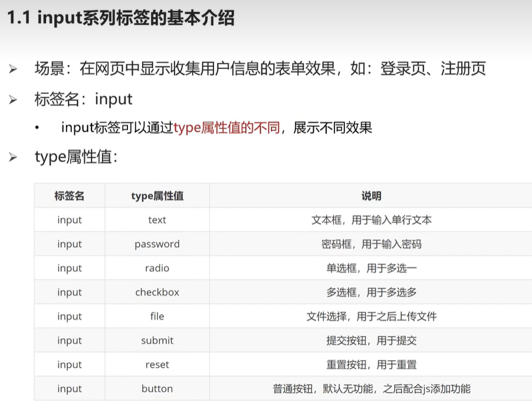Select the 'button' type value cell
The width and height of the screenshot is (532, 402).
(x=157, y=389)
